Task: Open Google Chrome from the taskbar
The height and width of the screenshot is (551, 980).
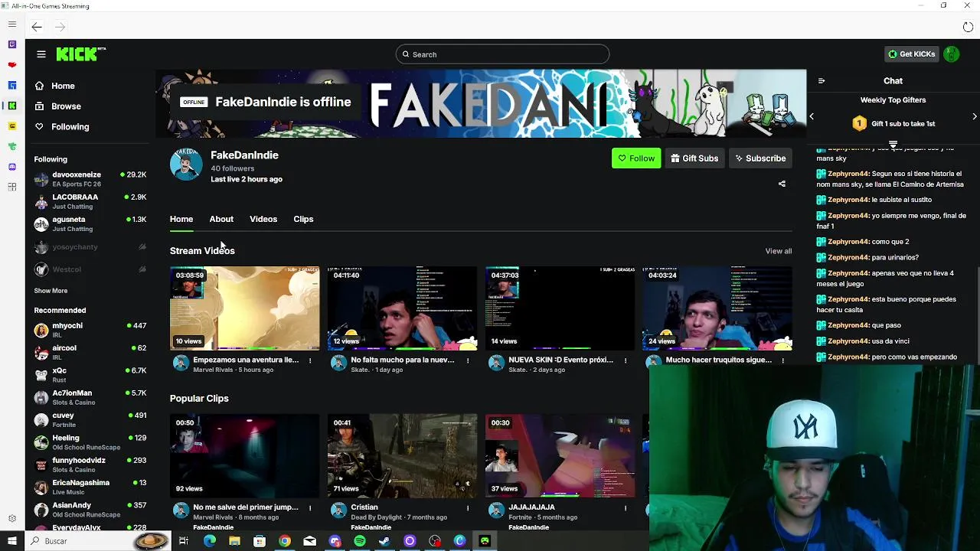Action: click(285, 541)
